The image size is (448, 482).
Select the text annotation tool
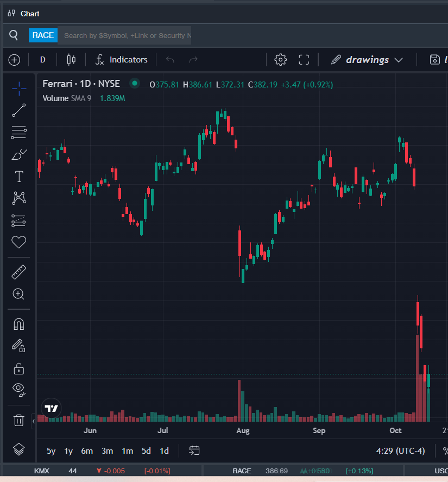19,177
